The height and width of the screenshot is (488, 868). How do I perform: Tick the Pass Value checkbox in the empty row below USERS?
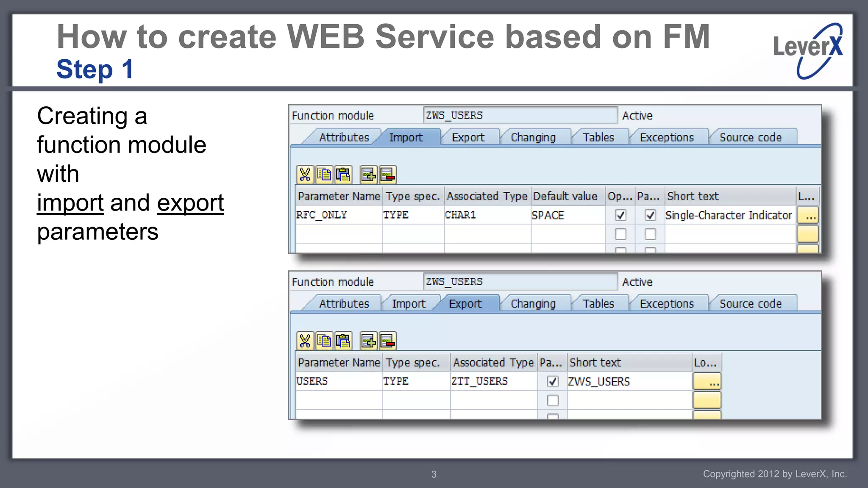point(553,400)
